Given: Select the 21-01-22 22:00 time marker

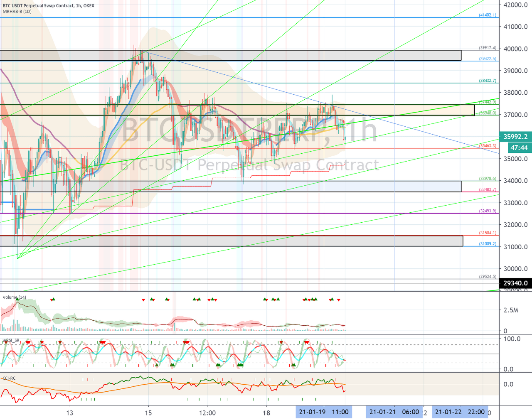Looking at the screenshot, I should click(x=460, y=412).
